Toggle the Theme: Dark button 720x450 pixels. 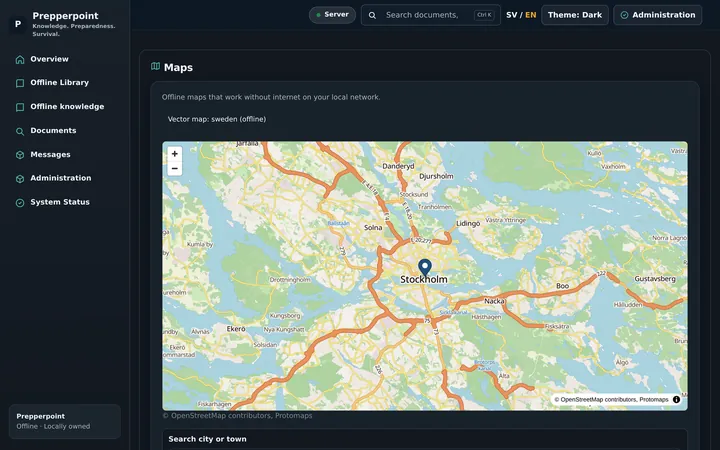(575, 15)
